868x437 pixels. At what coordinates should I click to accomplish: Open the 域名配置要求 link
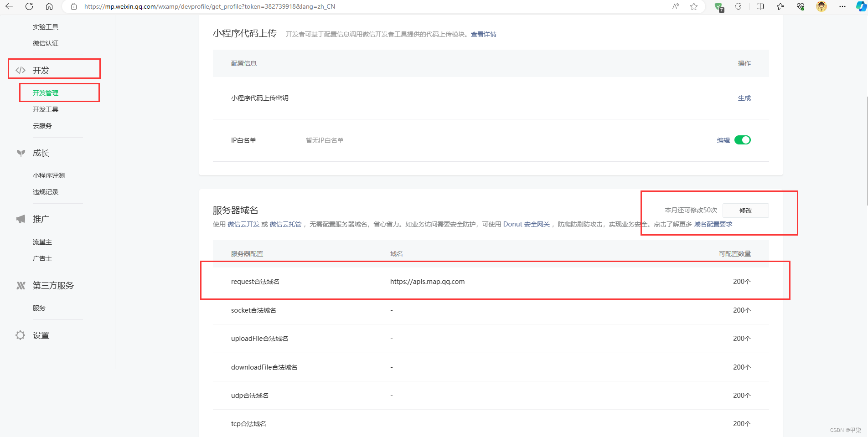point(713,224)
